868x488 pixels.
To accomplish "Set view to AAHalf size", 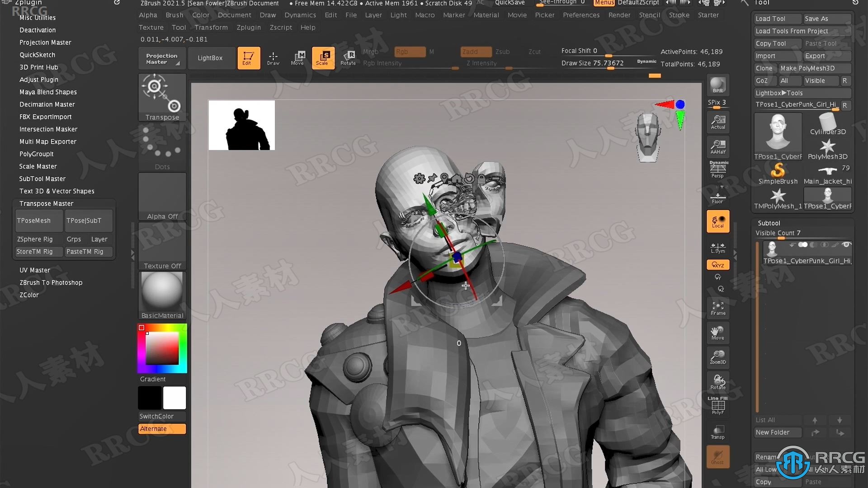I will (718, 146).
